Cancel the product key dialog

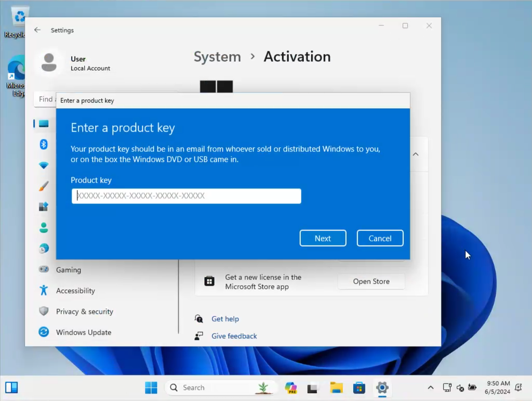380,238
